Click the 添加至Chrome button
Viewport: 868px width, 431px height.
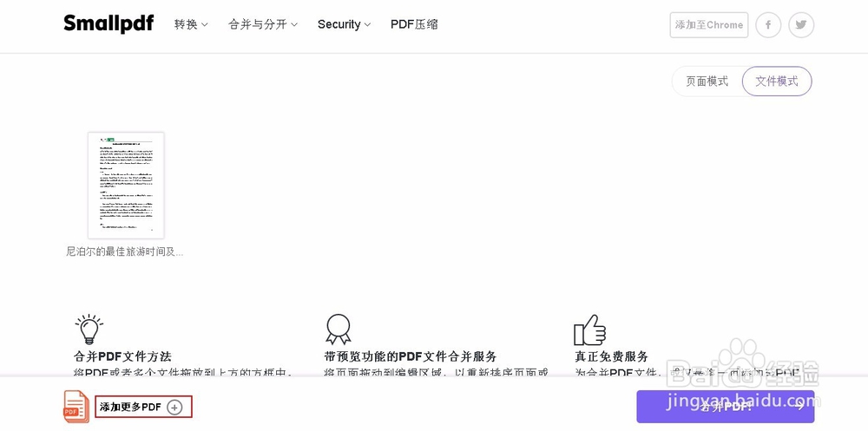coord(708,25)
